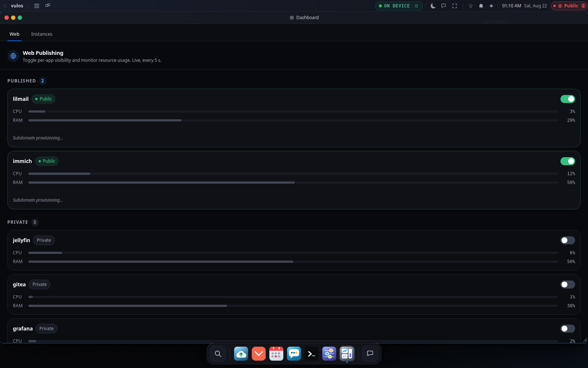This screenshot has height=368, width=588.
Task: Click lilmail's 29% RAM value
Action: pos(571,120)
